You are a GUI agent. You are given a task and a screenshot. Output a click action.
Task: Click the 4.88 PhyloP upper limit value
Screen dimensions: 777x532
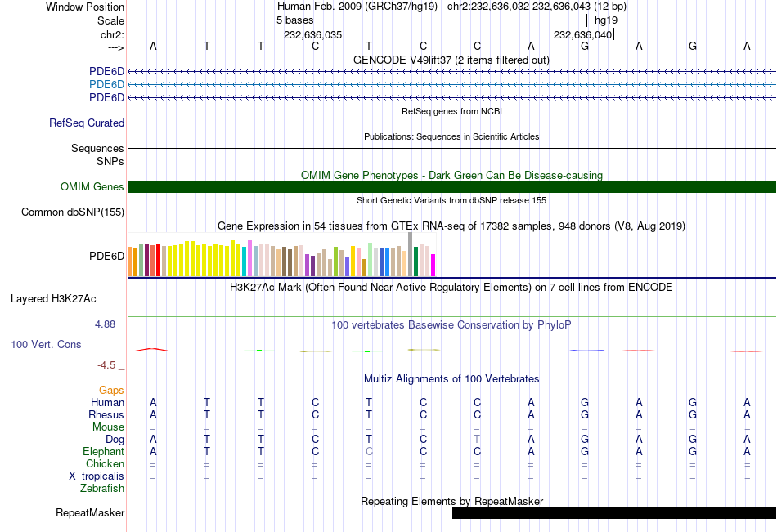[x=105, y=324]
